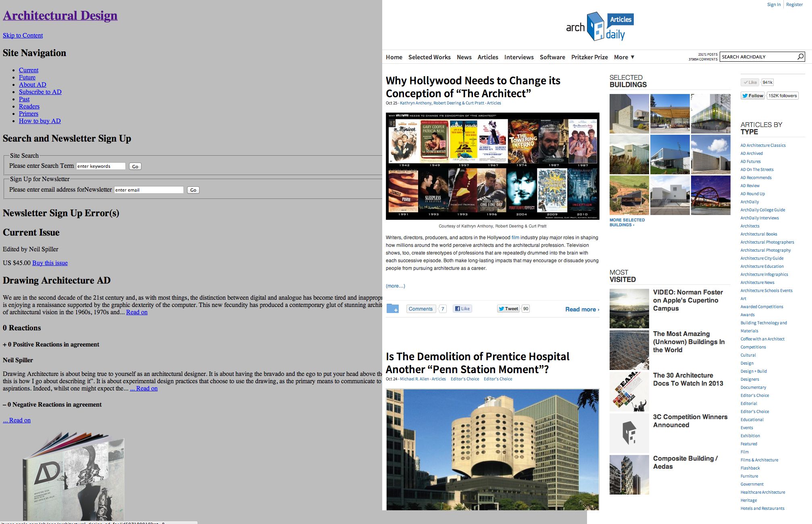Open the Future navigation link
The image size is (812, 524).
27,77
